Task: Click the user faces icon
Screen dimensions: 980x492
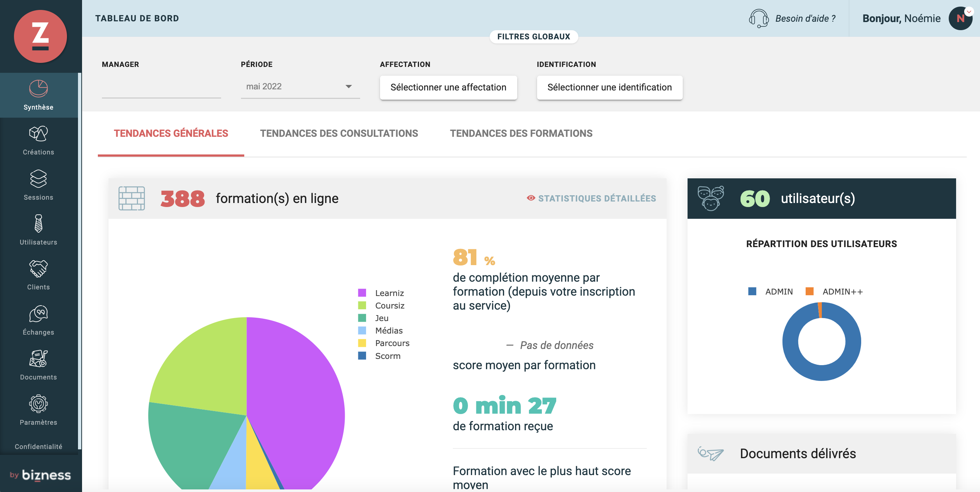Action: (711, 199)
